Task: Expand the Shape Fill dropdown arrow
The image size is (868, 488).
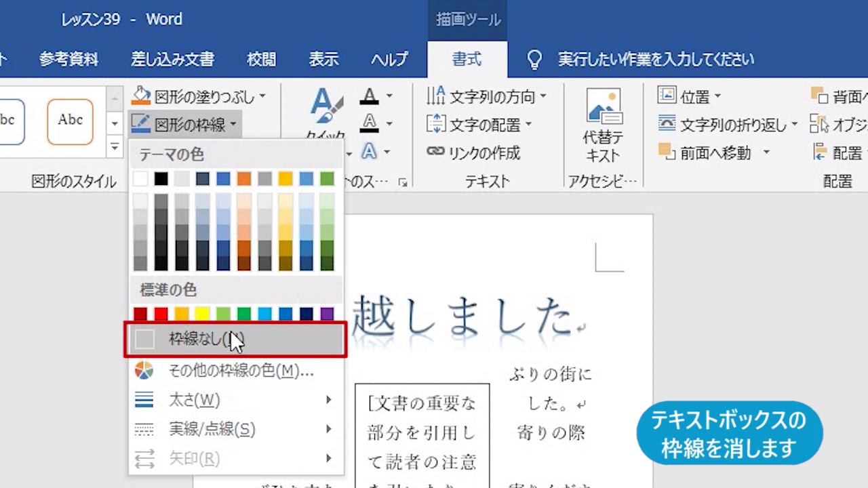Action: tap(262, 97)
